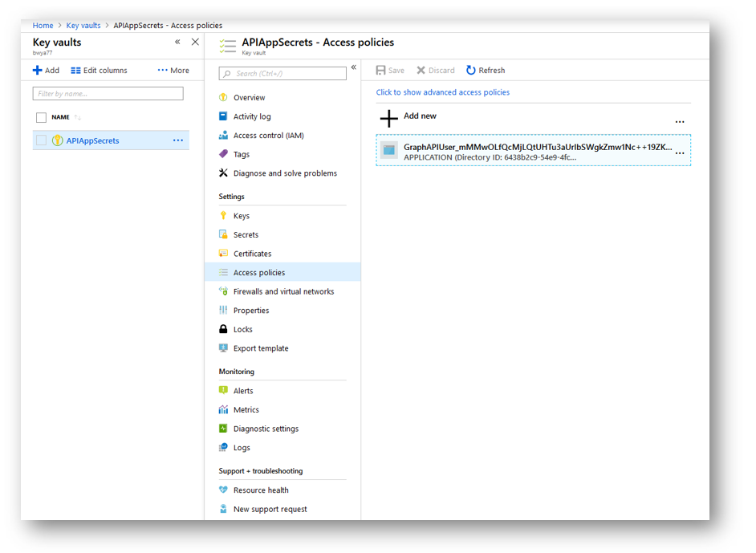This screenshot has width=756, height=553.
Task: Open the ellipsis menu beside Add new
Action: 680,121
